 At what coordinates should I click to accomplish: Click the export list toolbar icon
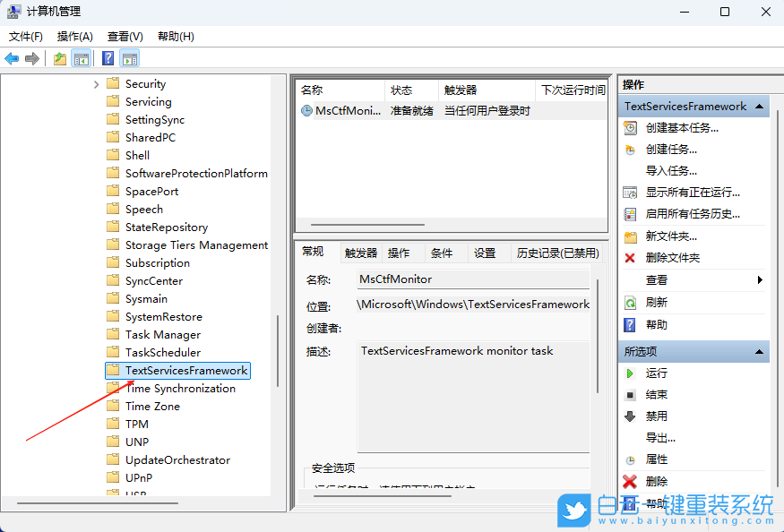tap(59, 57)
